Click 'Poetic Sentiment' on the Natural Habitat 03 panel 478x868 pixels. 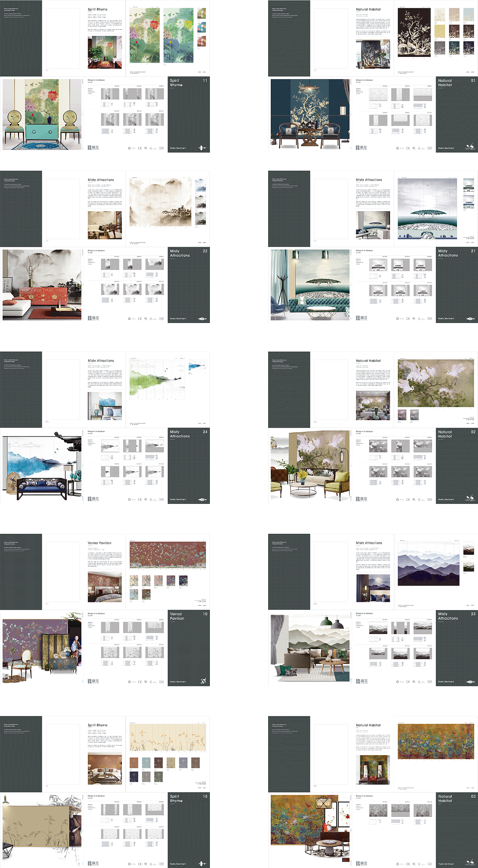click(x=446, y=864)
